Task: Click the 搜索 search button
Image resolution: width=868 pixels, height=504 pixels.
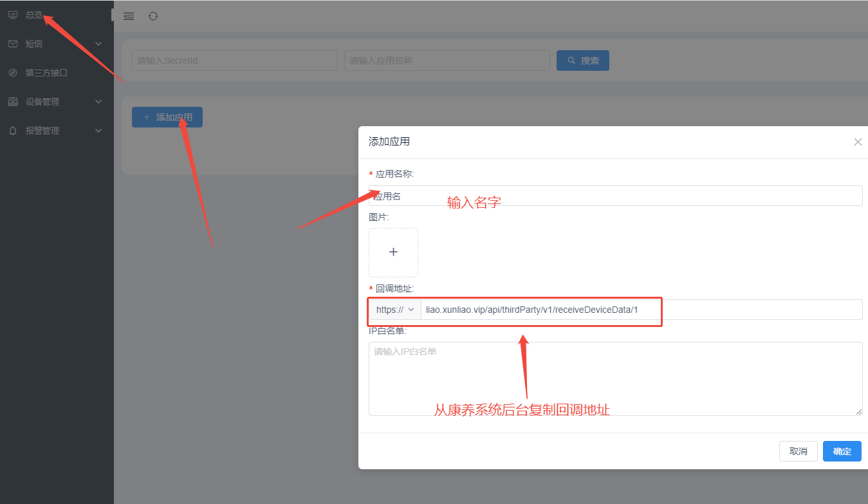Action: click(x=582, y=61)
